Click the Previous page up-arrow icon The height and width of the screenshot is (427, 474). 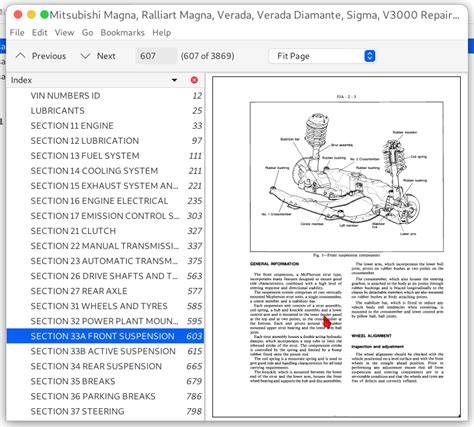click(x=21, y=56)
